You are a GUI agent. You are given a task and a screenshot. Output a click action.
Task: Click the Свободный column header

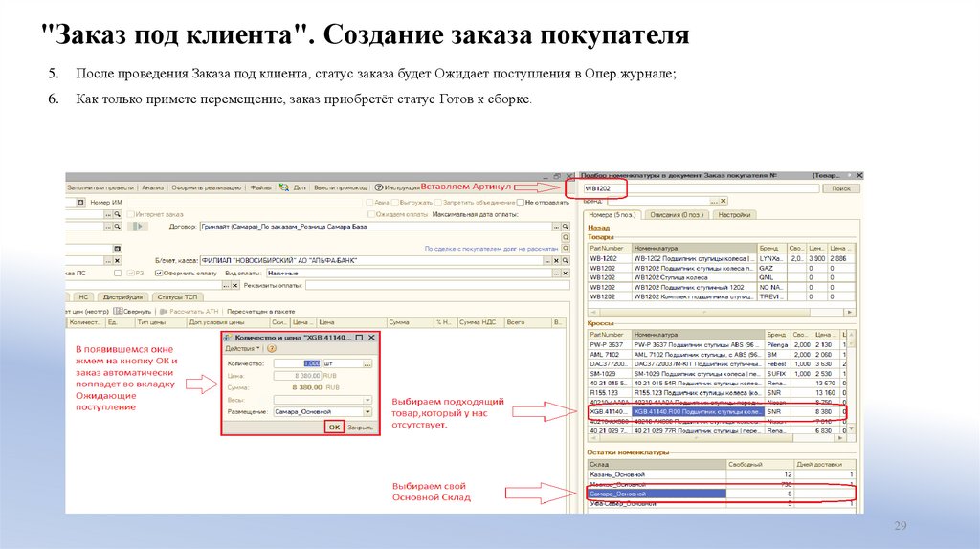click(759, 464)
